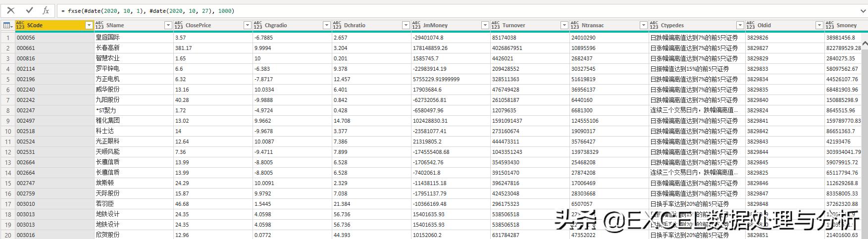The width and height of the screenshot is (868, 239).
Task: Change data type icon of ClosePrice column
Action: coord(179,25)
